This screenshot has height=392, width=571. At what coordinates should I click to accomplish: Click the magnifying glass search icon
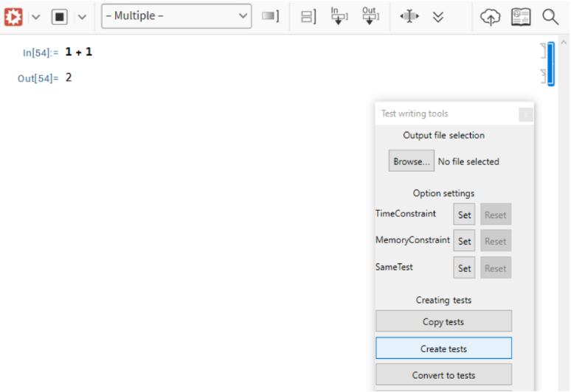(x=550, y=16)
